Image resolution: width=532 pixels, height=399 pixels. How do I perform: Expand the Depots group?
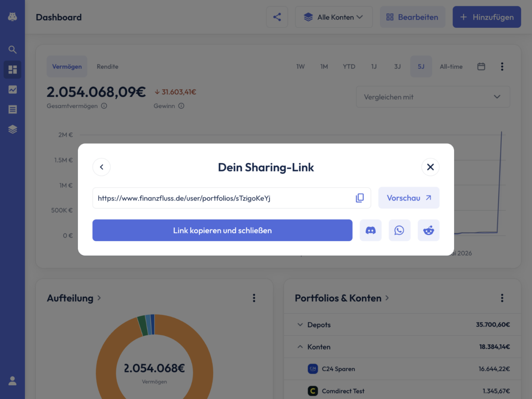pyautogui.click(x=300, y=325)
